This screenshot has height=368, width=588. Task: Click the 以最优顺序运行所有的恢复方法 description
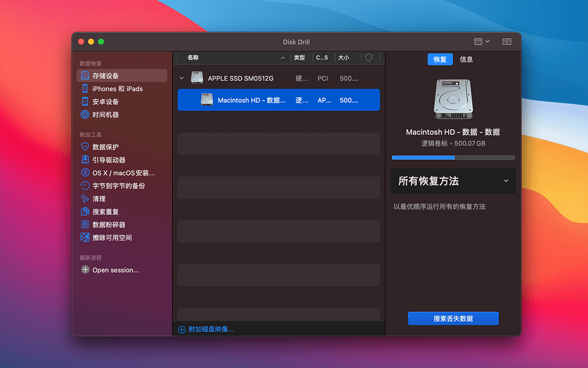click(x=440, y=207)
